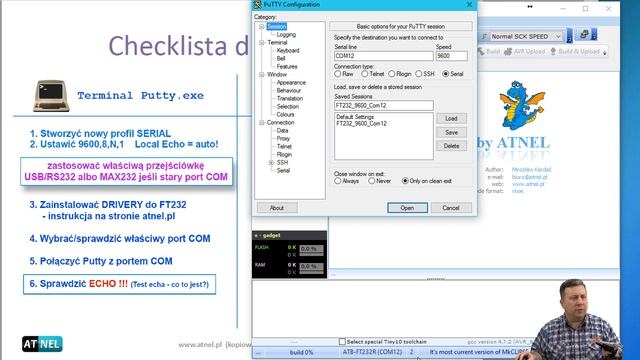The width and height of the screenshot is (640, 360).
Task: Click the green icon beside Normal SCK SPEED
Action: coord(484,36)
